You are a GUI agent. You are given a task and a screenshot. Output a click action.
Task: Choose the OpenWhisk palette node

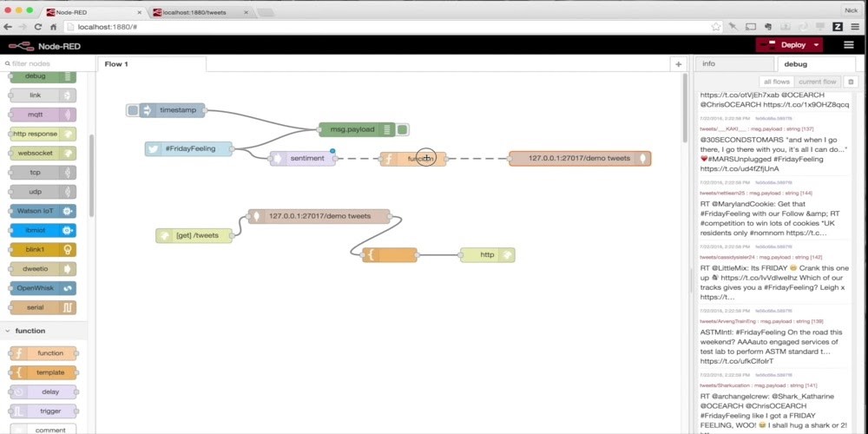[x=42, y=287]
